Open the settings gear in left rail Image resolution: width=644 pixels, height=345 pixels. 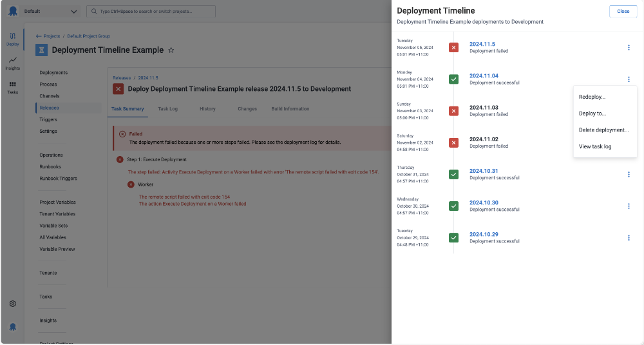[13, 304]
